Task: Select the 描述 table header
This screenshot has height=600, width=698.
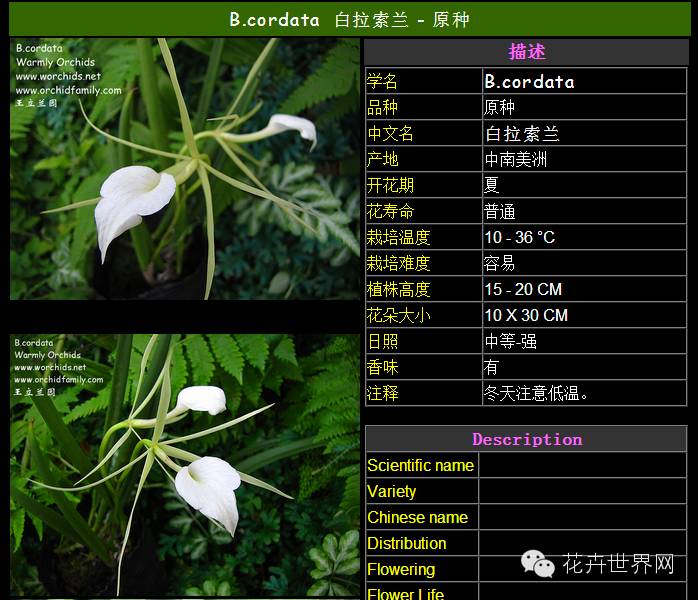Action: pyautogui.click(x=526, y=52)
